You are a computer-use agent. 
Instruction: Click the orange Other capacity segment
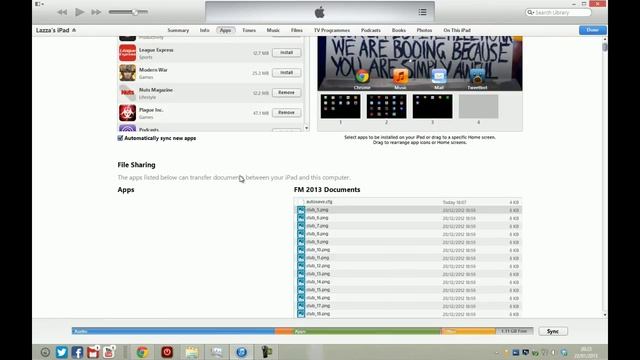pos(469,331)
